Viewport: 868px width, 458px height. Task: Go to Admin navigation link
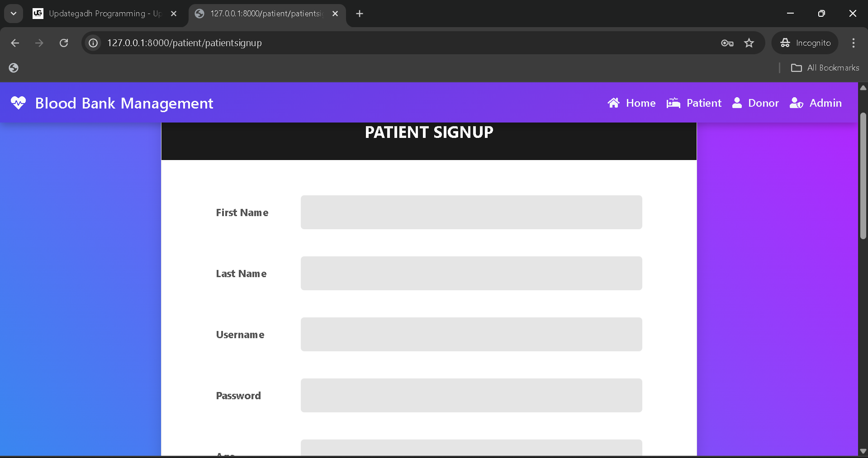point(825,103)
